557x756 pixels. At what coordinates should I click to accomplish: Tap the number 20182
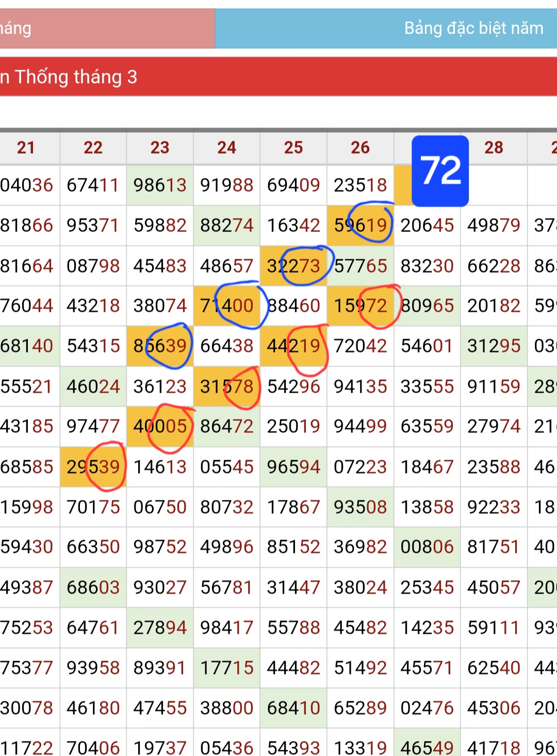tap(494, 306)
